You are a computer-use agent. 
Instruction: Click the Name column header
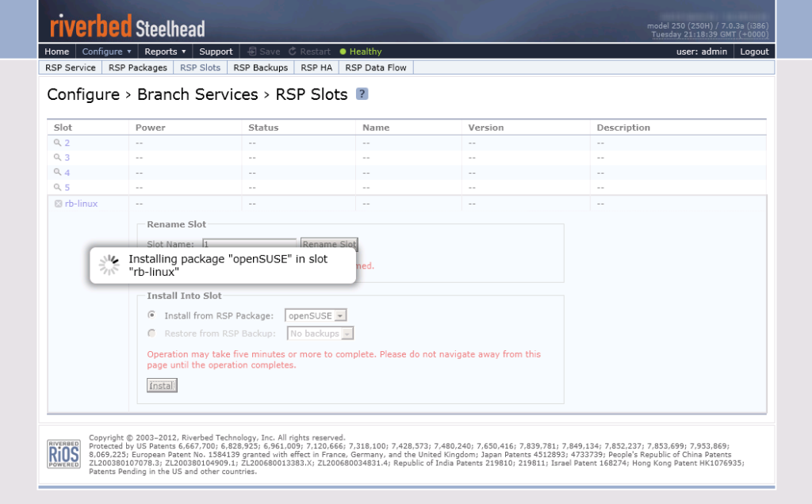(x=376, y=128)
